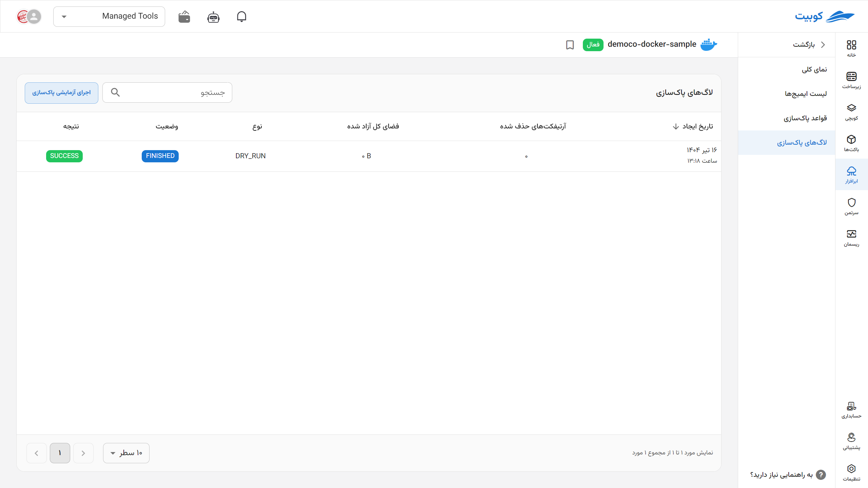Select page ۱ in pagination
The height and width of the screenshot is (488, 868).
pyautogui.click(x=60, y=453)
